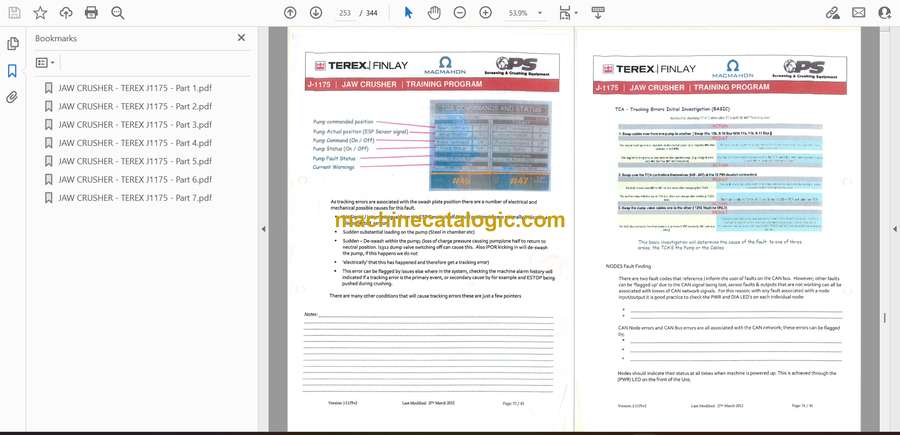Click the total page count 344
The image size is (900, 435).
point(371,13)
